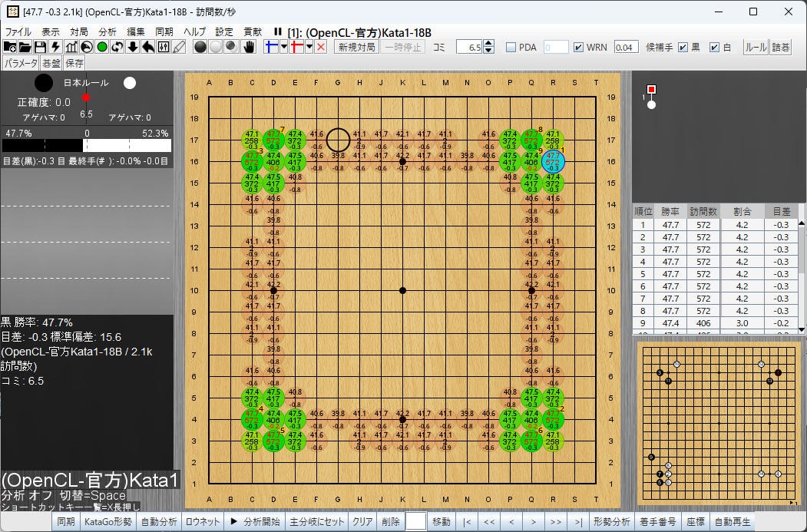Screen dimensions: 807x532
Task: Jump back several moves with << button
Action: click(x=489, y=522)
